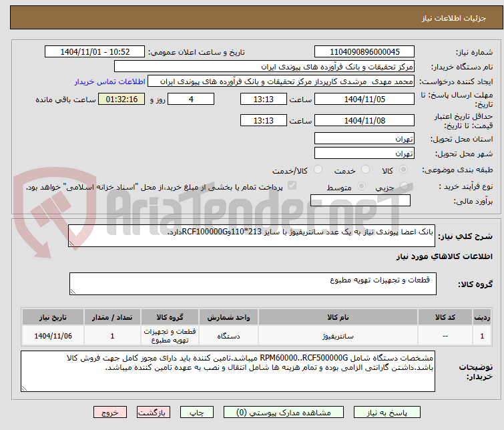504x430 pixels.
Task: Click the countdown timer 01:32:16
Action: pos(121,99)
